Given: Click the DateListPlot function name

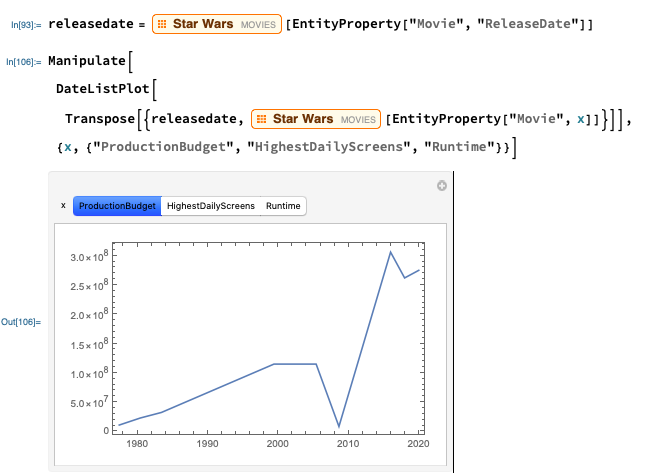Looking at the screenshot, I should tap(103, 89).
